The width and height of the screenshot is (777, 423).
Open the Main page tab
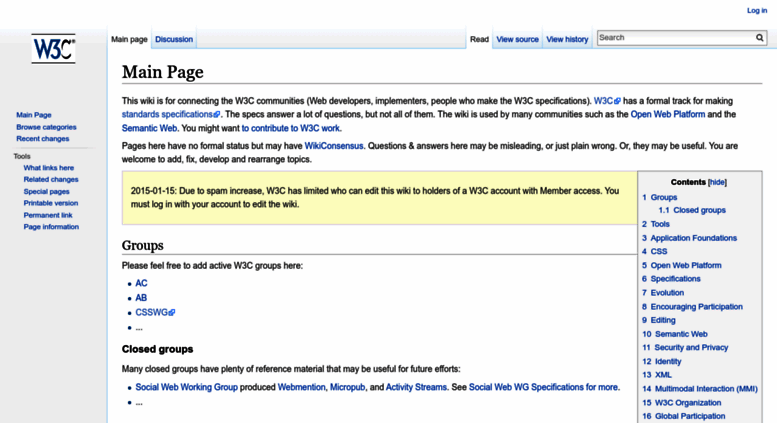tap(129, 39)
